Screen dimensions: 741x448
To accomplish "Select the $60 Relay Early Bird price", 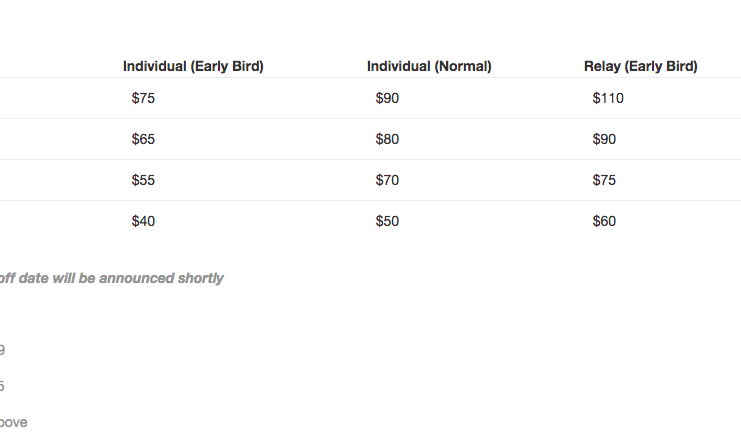I will (604, 221).
